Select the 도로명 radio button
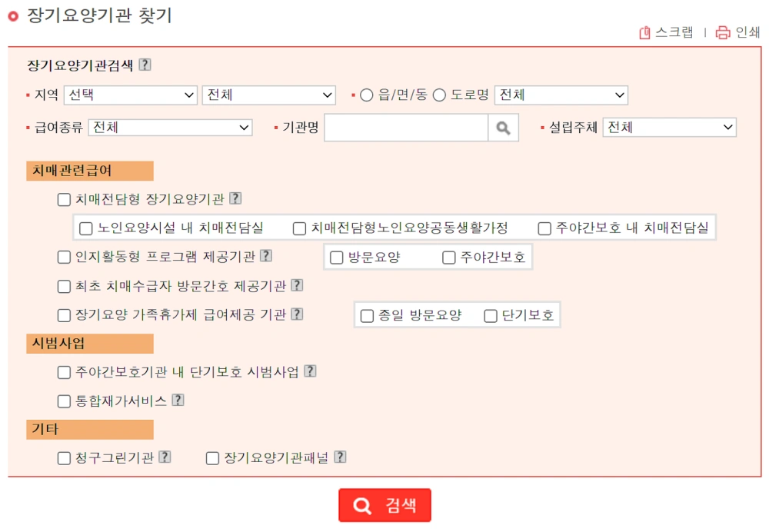 pos(438,95)
